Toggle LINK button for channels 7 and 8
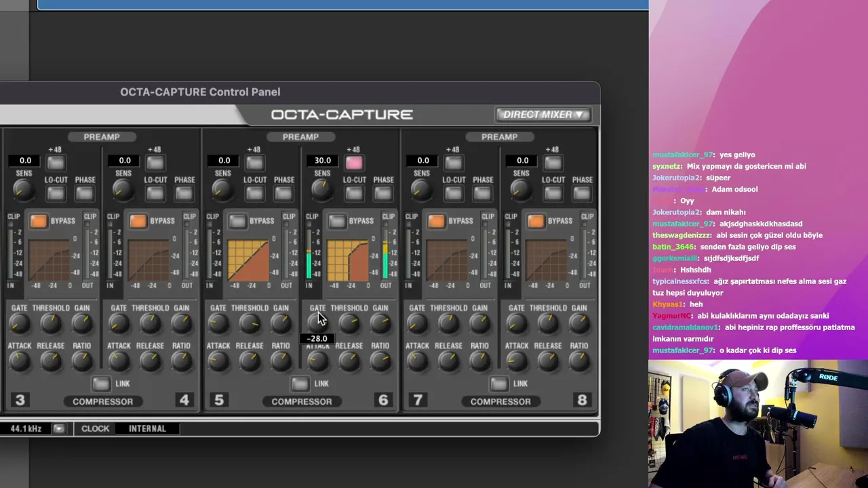Viewport: 868px width, 488px height. coord(498,384)
